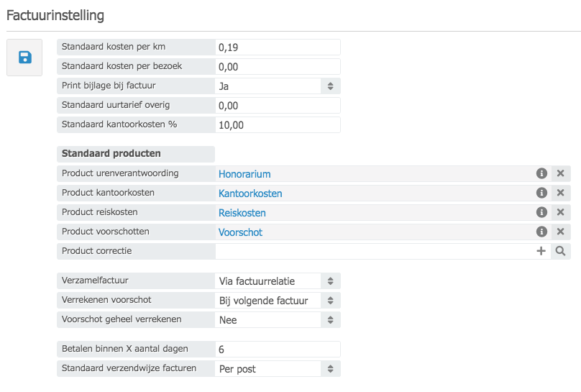The image size is (581, 392).
Task: Open the Standaard verzendwijze facturen dropdown
Action: 278,368
